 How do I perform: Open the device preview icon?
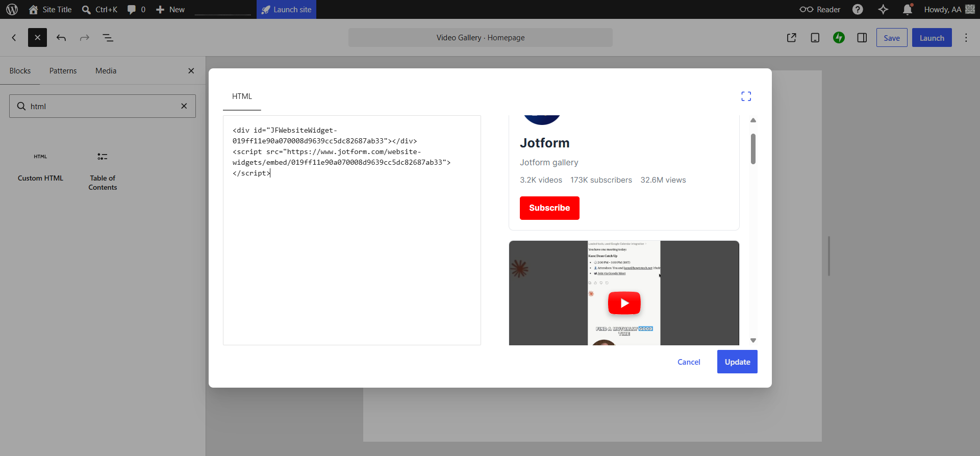coord(815,38)
